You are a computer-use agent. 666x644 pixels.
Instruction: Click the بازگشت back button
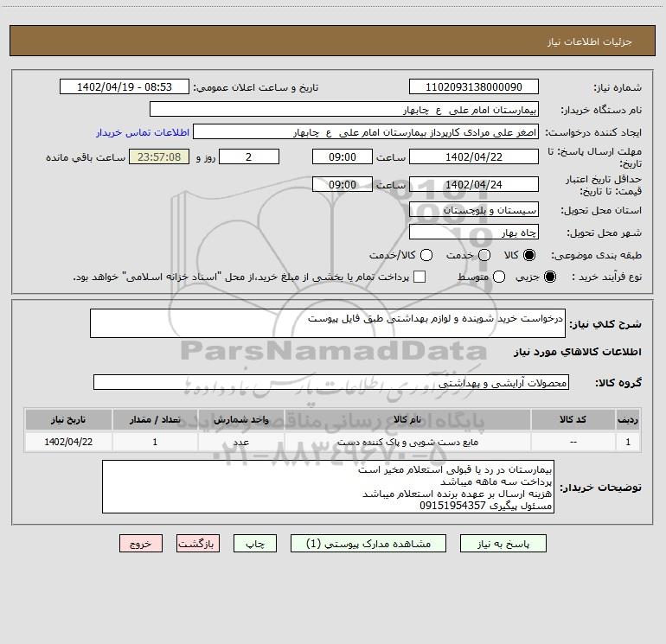[x=198, y=544]
